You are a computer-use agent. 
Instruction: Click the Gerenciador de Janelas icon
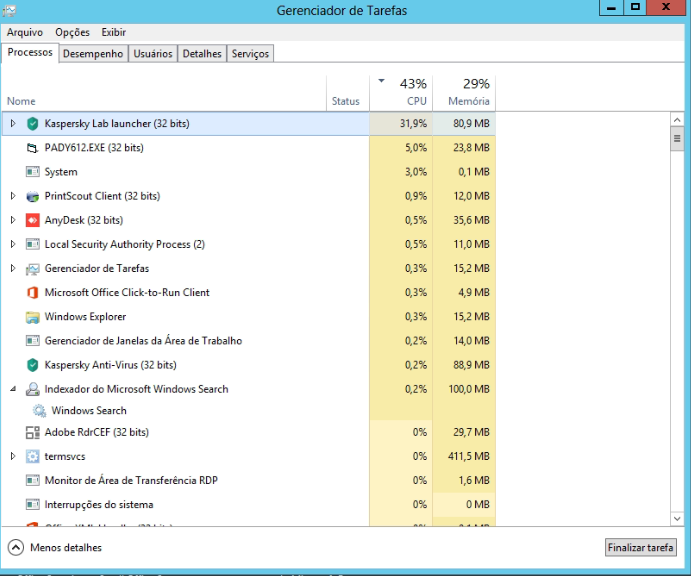tap(33, 341)
